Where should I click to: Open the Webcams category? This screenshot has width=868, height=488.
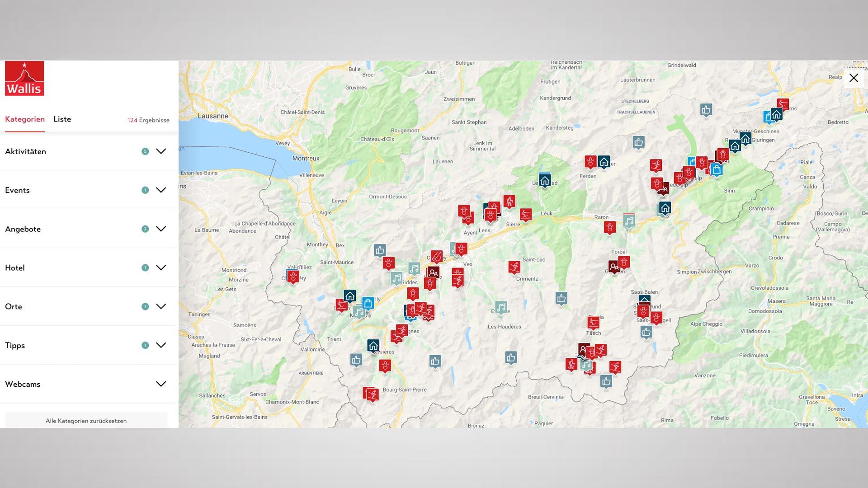160,384
